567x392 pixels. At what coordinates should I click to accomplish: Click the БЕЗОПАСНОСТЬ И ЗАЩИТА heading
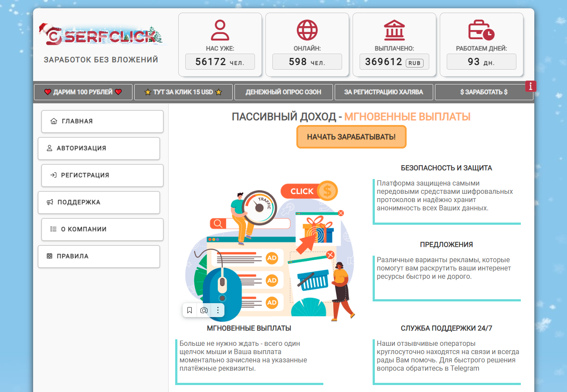447,168
